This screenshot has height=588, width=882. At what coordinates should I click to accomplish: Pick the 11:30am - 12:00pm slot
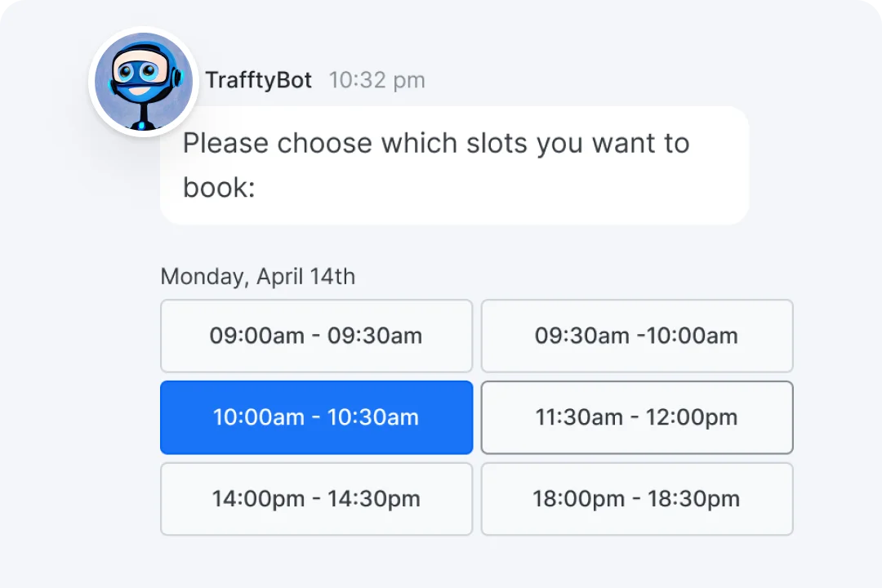636,417
